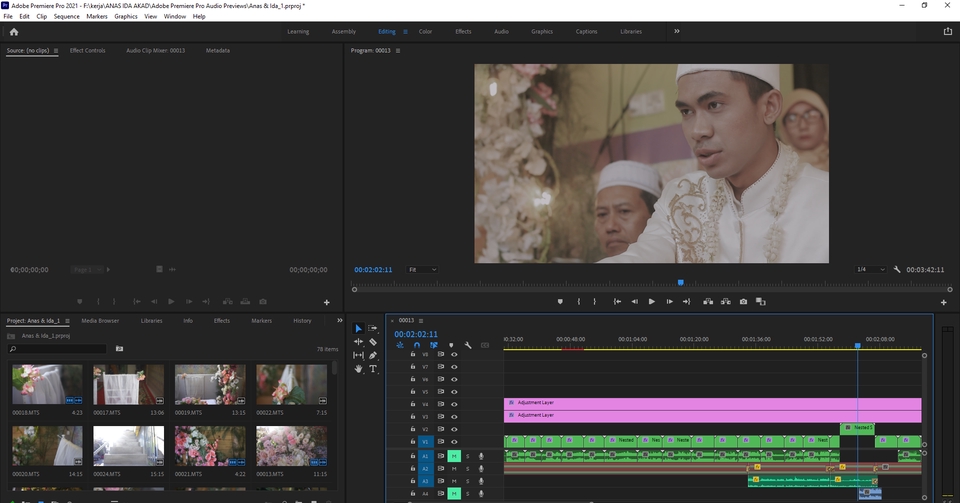This screenshot has width=960, height=503.
Task: Select the Razor tool in the toolbox
Action: pyautogui.click(x=373, y=342)
